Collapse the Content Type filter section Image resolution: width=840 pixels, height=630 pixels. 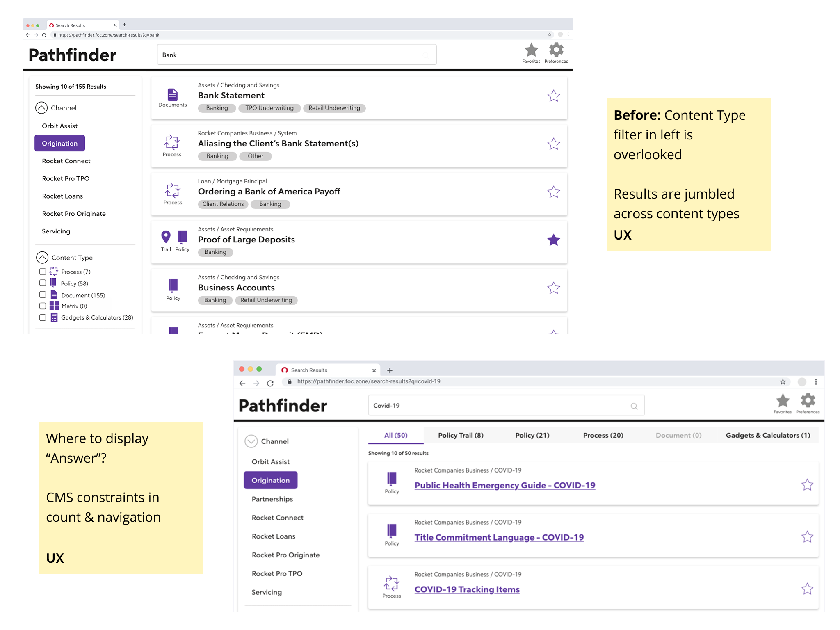[42, 258]
